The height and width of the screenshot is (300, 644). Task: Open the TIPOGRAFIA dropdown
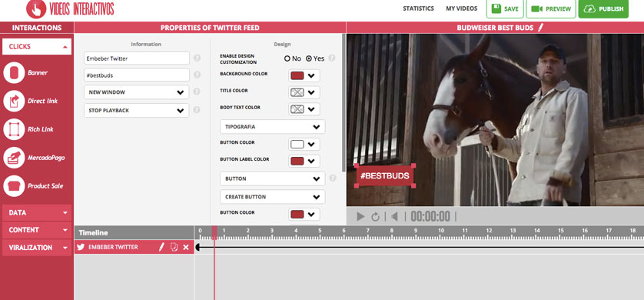click(272, 127)
